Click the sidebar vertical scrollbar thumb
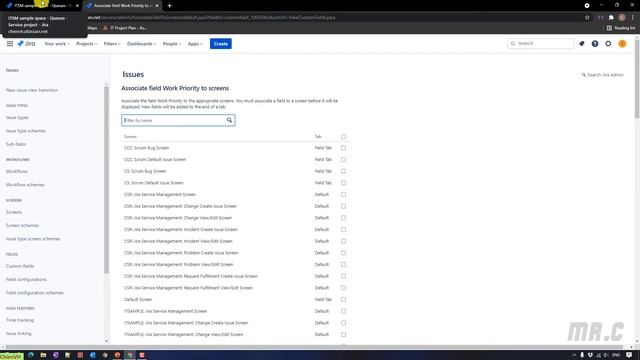 [x=107, y=180]
